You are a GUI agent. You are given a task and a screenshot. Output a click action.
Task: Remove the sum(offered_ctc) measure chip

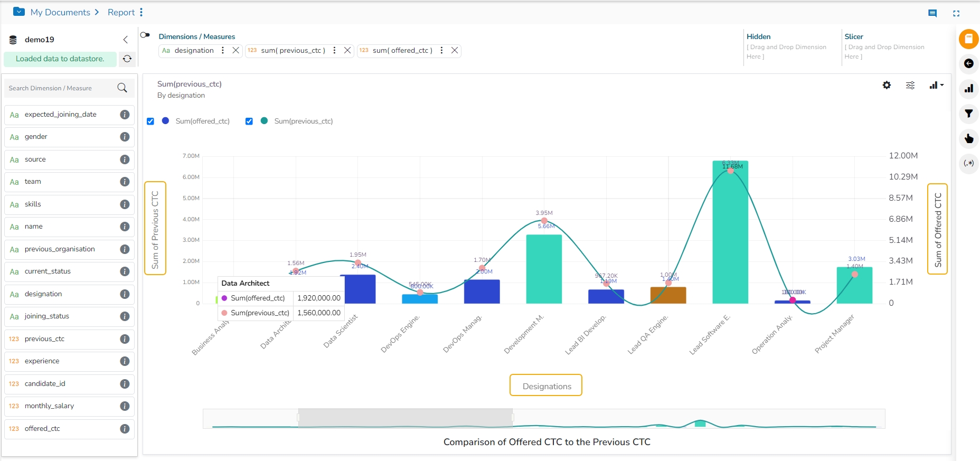(455, 50)
